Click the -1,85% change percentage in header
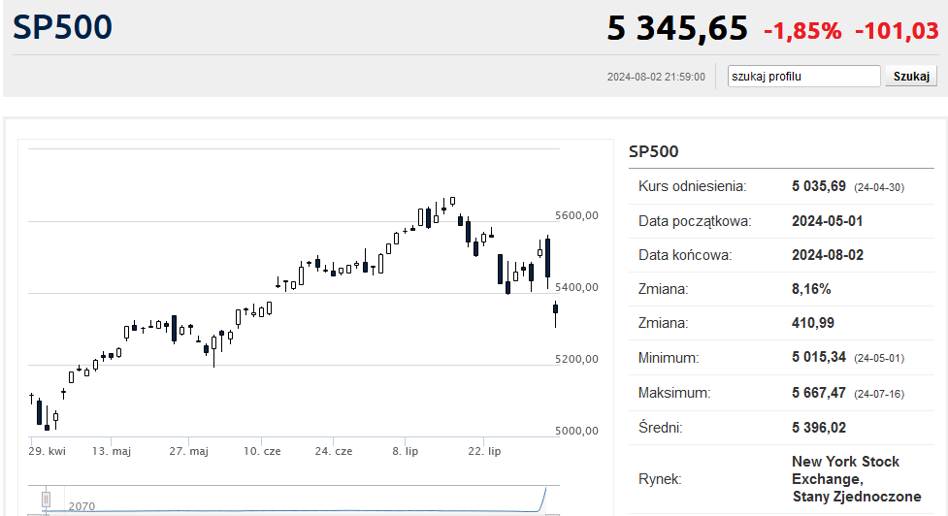Image resolution: width=948 pixels, height=516 pixels. (x=802, y=31)
